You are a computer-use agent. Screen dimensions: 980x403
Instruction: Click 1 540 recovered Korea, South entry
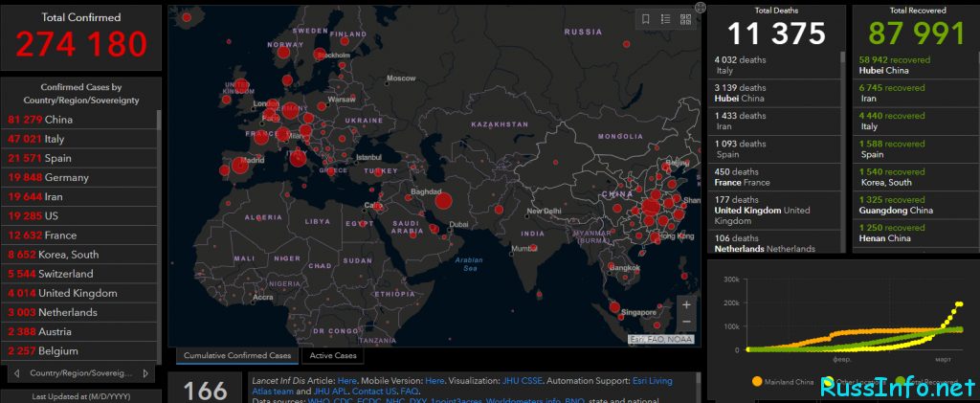click(916, 177)
